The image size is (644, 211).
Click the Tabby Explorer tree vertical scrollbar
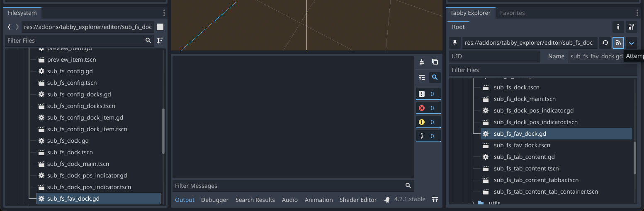[635, 158]
